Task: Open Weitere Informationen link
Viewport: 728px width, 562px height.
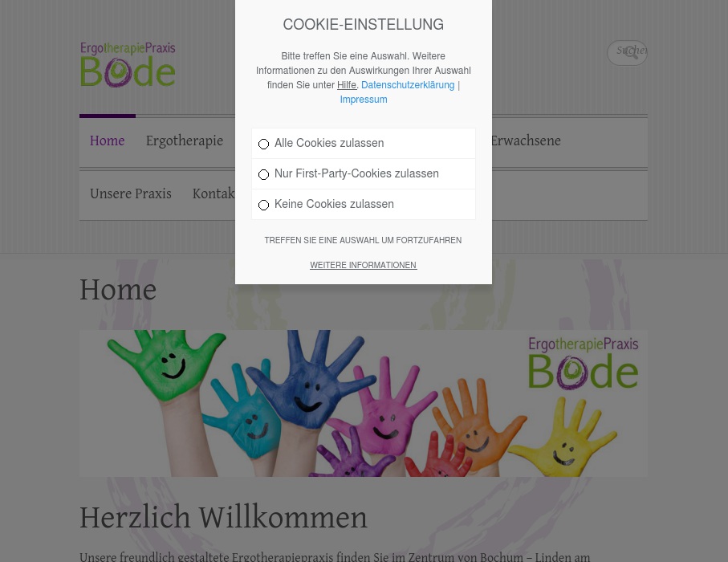Action: click(363, 265)
